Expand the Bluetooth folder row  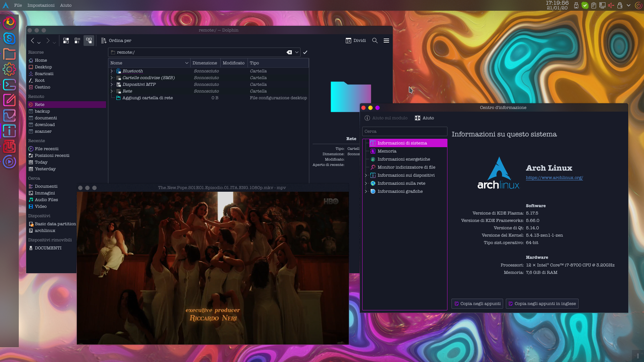click(112, 71)
